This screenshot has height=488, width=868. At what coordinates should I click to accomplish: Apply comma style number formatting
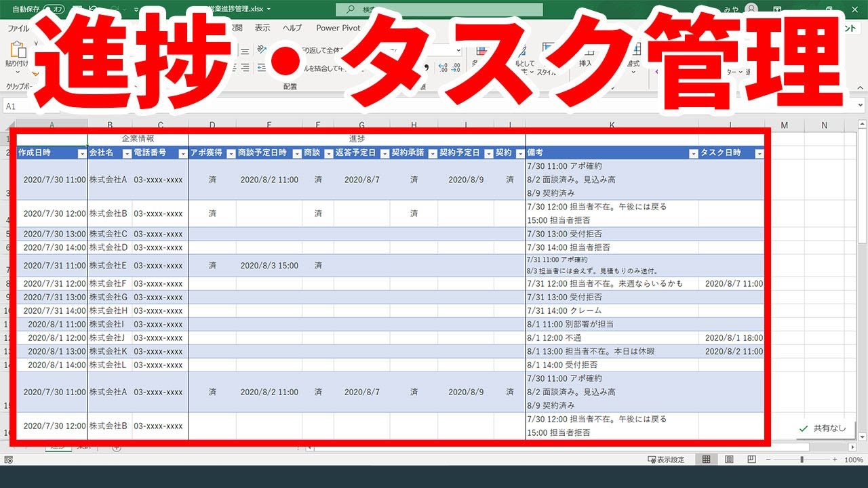(427, 66)
